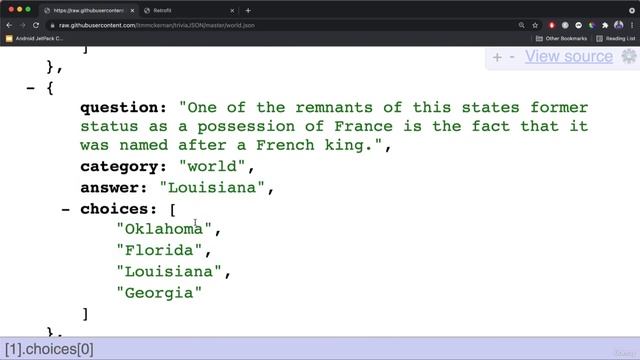Image resolution: width=640 pixels, height=360 pixels.
Task: Open the Other Bookmarks folder
Action: click(561, 38)
